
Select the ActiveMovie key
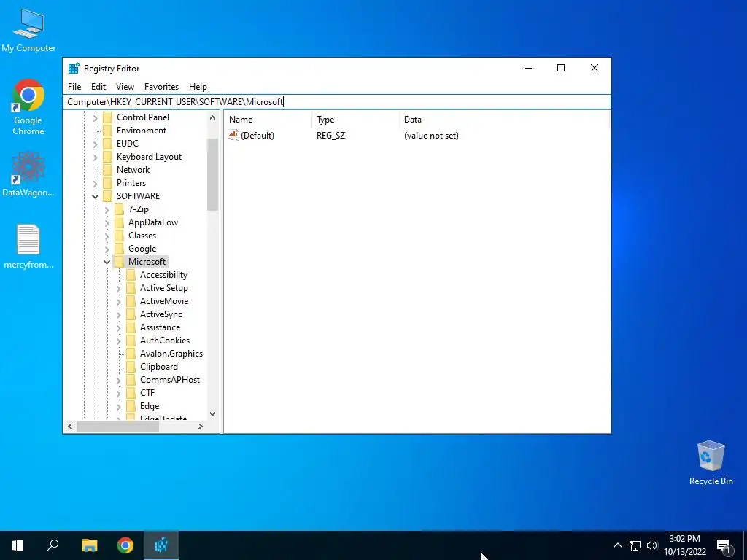pyautogui.click(x=164, y=301)
